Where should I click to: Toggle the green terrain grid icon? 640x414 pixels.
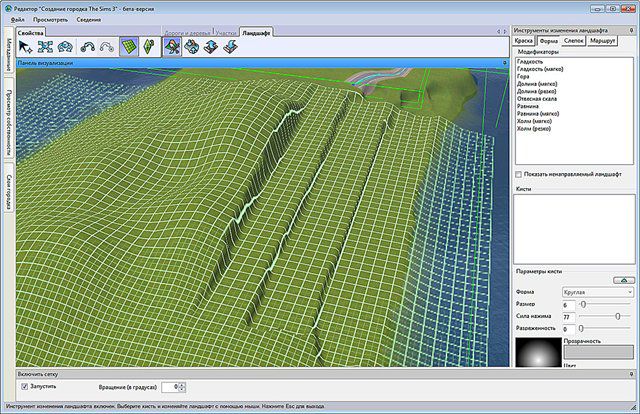[128, 46]
